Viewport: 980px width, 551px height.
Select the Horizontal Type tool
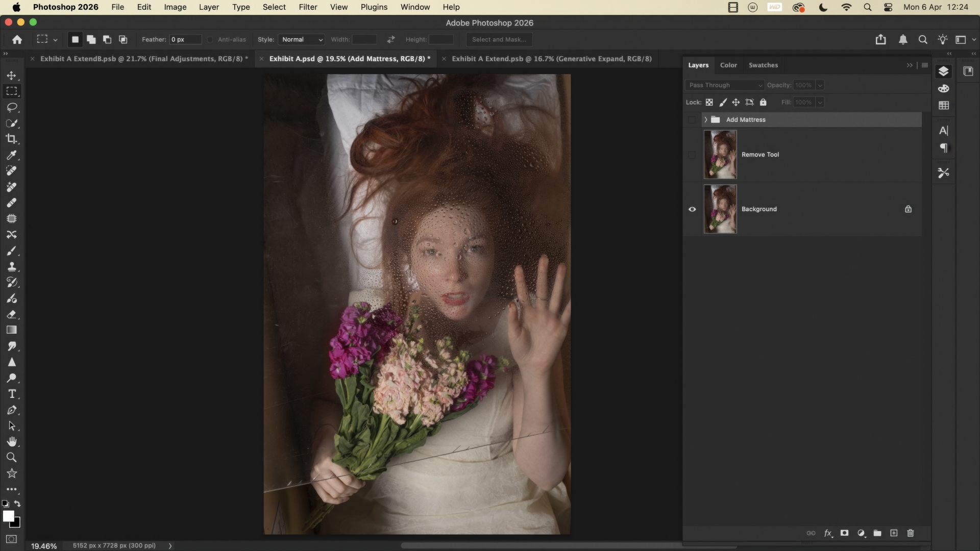point(11,394)
